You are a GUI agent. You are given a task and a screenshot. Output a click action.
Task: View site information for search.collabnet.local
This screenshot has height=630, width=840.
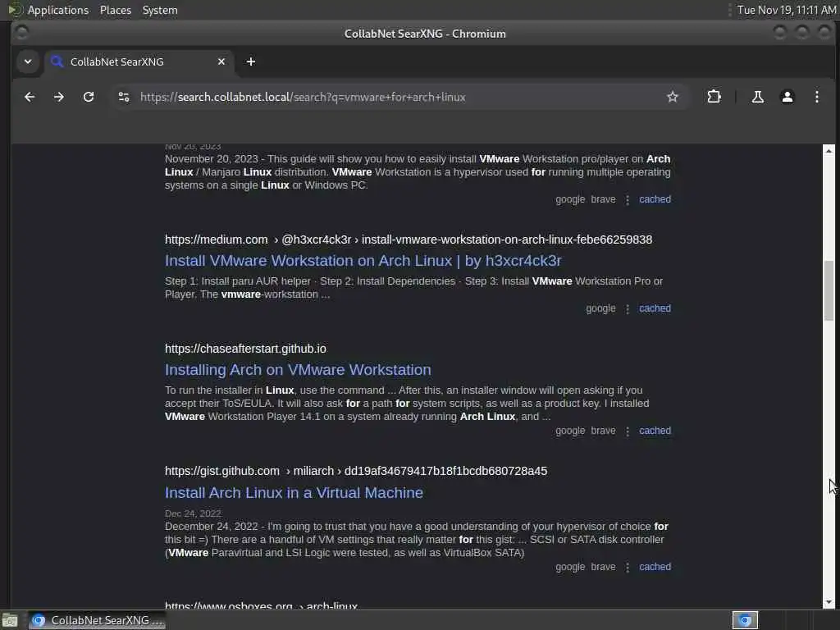pyautogui.click(x=124, y=97)
